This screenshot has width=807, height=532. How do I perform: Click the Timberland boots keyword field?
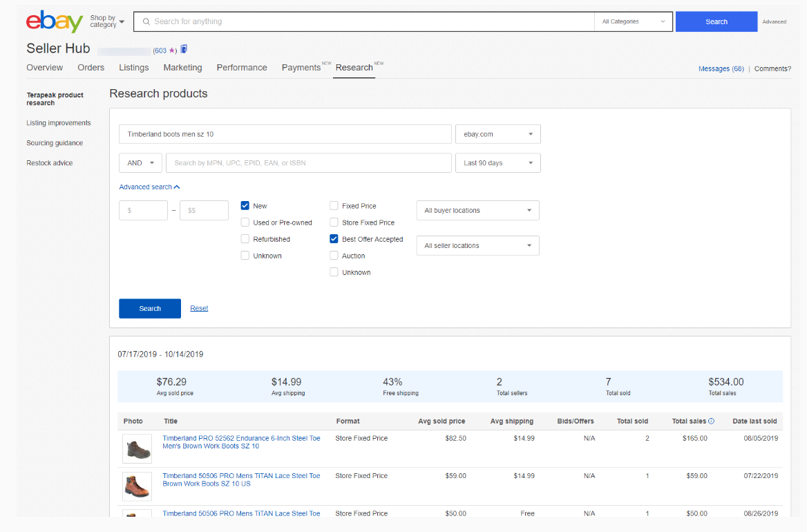(285, 134)
